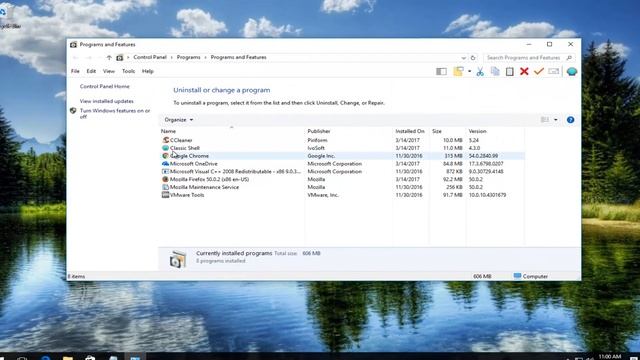The image size is (640, 360).
Task: Click View installed updates link
Action: pyautogui.click(x=107, y=101)
